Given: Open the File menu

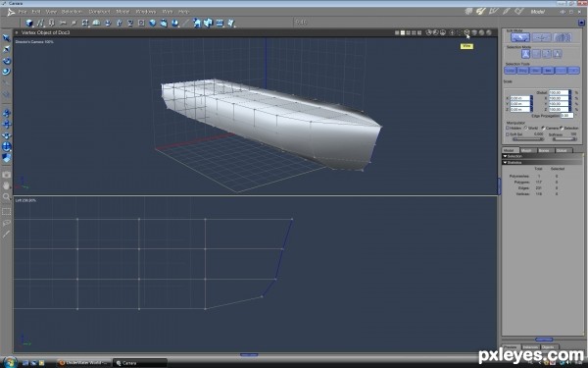Looking at the screenshot, I should coord(23,12).
